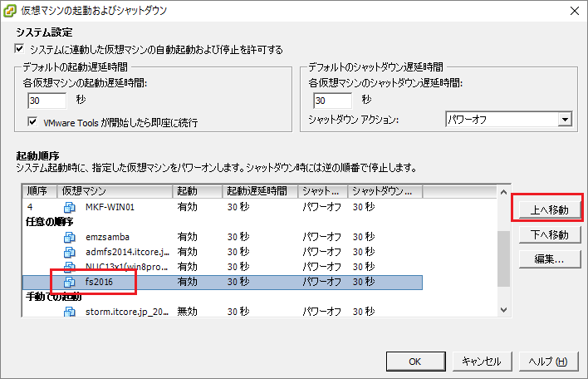Click the シャット... column header

tap(322, 191)
